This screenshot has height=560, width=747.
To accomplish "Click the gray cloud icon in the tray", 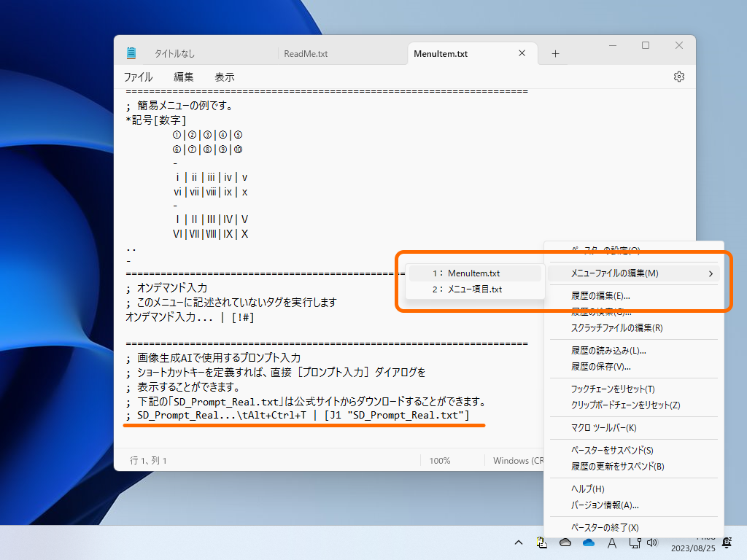I will 565,542.
